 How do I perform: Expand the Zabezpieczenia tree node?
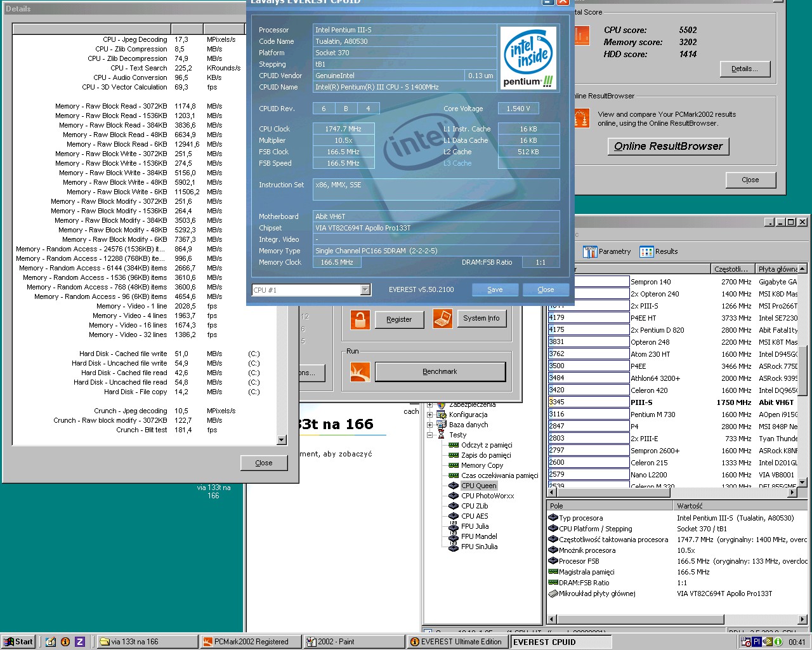point(429,404)
